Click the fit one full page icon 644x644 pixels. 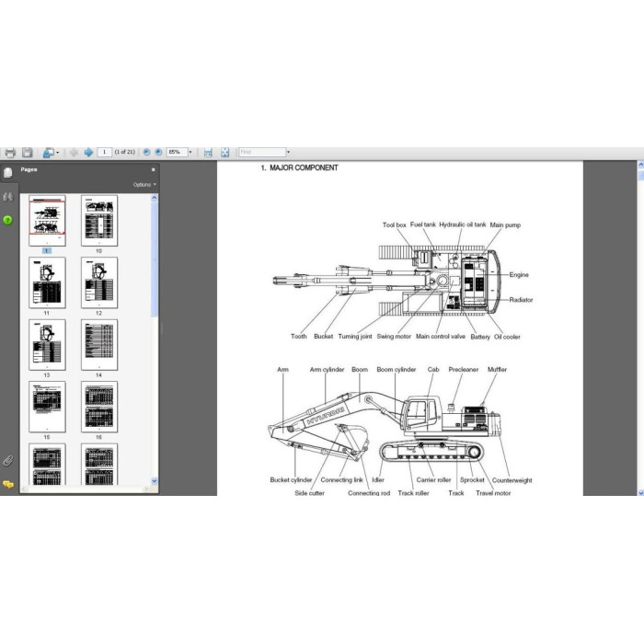(x=224, y=153)
